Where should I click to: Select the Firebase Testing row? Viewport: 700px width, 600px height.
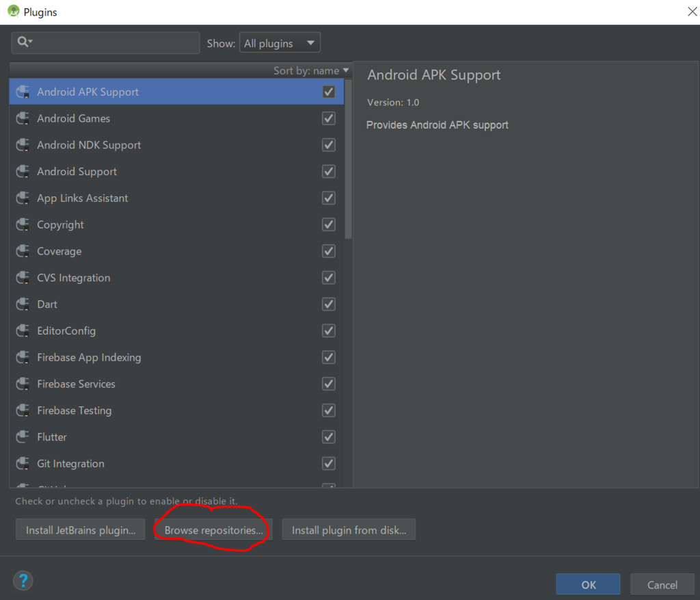click(177, 410)
